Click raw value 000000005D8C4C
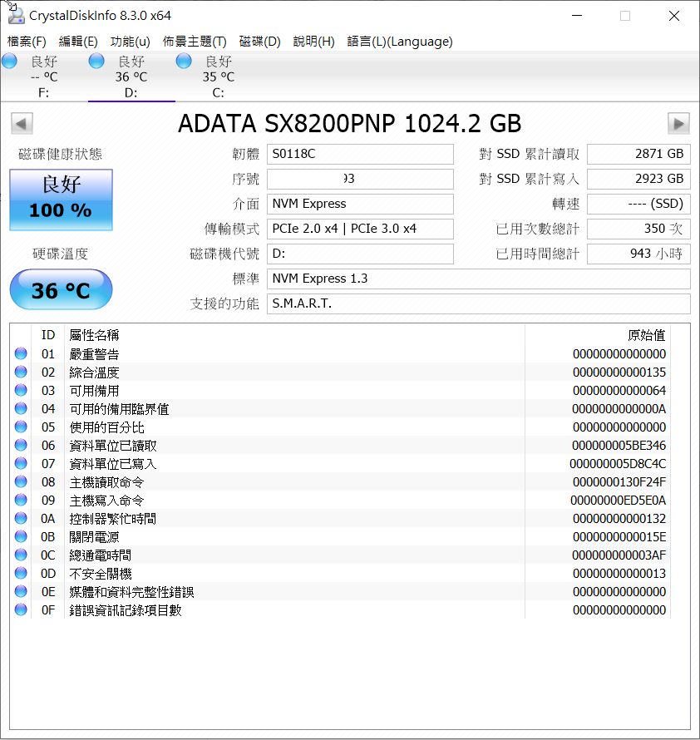The width and height of the screenshot is (700, 740). coord(618,464)
